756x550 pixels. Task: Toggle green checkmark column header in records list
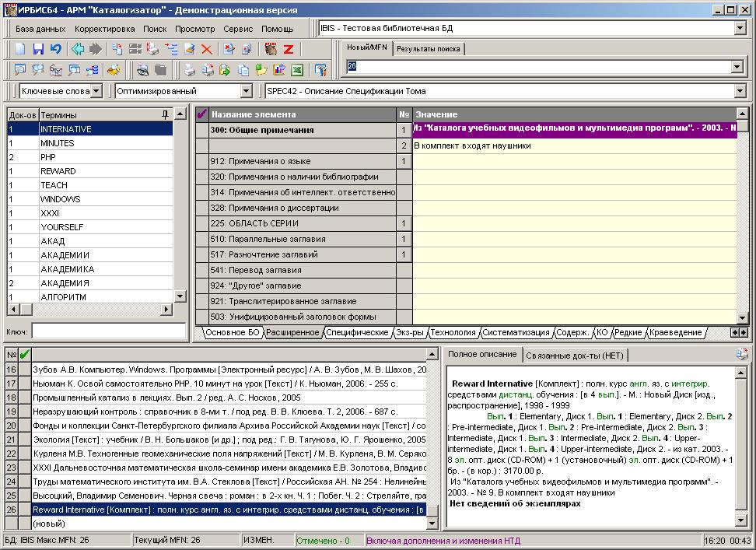[x=24, y=355]
